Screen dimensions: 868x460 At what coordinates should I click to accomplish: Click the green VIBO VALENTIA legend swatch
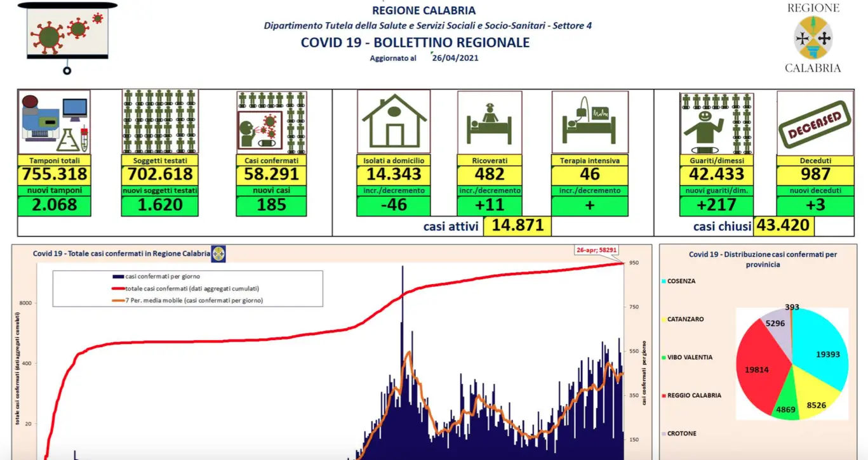click(664, 357)
